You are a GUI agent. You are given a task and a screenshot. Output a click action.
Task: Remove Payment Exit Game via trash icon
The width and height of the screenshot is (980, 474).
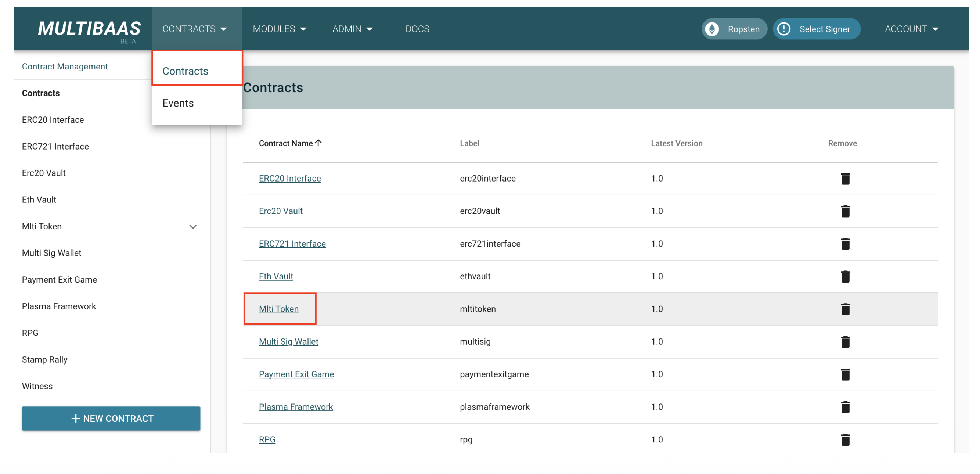845,375
